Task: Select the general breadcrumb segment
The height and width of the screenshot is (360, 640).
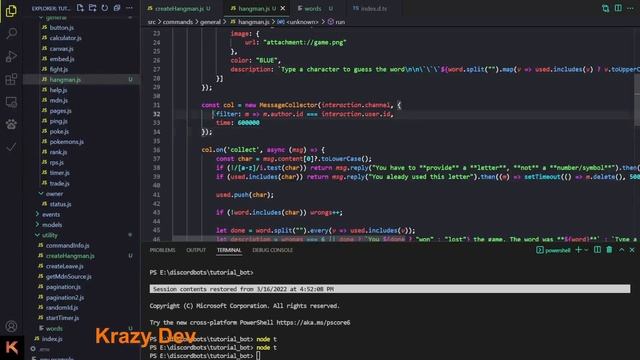Action: tap(210, 22)
